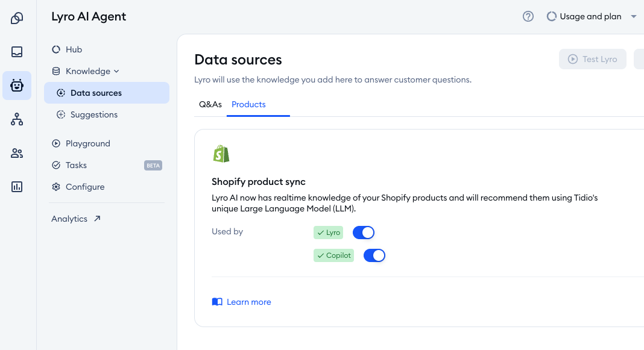Click the Test Lyro button
Screen dimensions: 644x350
[x=592, y=59]
